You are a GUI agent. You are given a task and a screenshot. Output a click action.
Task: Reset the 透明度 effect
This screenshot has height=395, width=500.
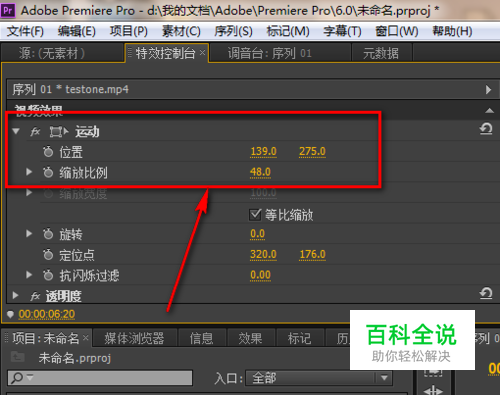click(x=486, y=293)
